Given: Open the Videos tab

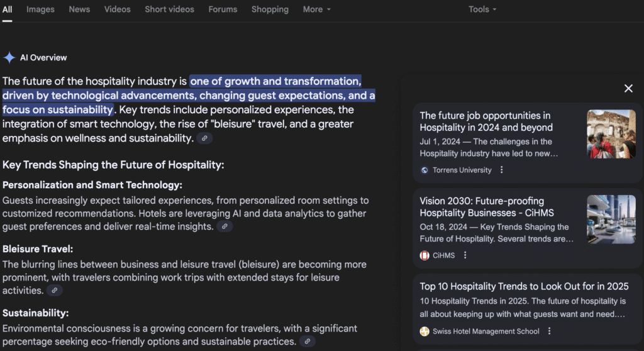Looking at the screenshot, I should pyautogui.click(x=118, y=9).
